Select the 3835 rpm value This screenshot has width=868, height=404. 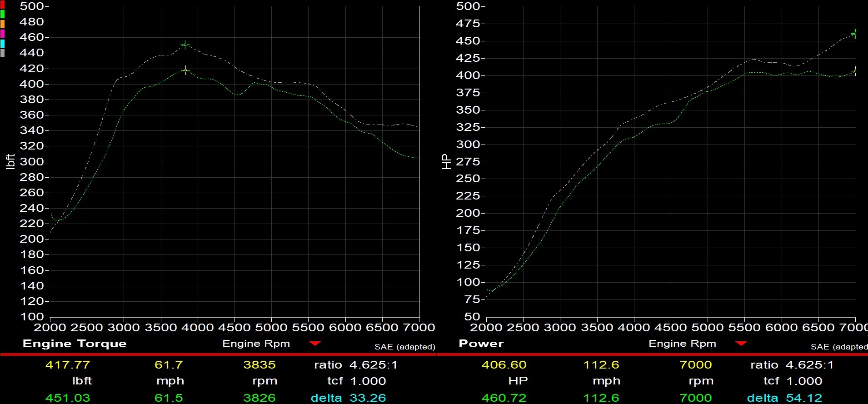click(x=259, y=365)
